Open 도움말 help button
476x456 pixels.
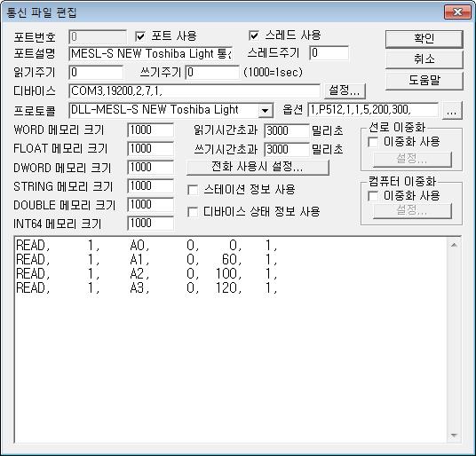pyautogui.click(x=424, y=81)
